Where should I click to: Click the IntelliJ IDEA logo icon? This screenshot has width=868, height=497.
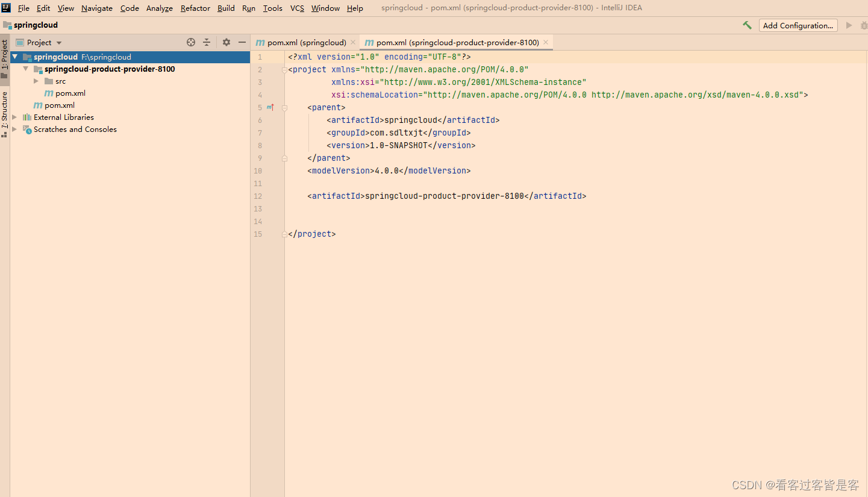6,8
